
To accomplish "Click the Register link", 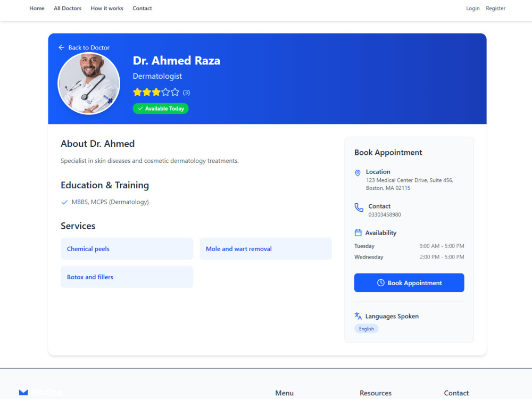I will coord(495,8).
